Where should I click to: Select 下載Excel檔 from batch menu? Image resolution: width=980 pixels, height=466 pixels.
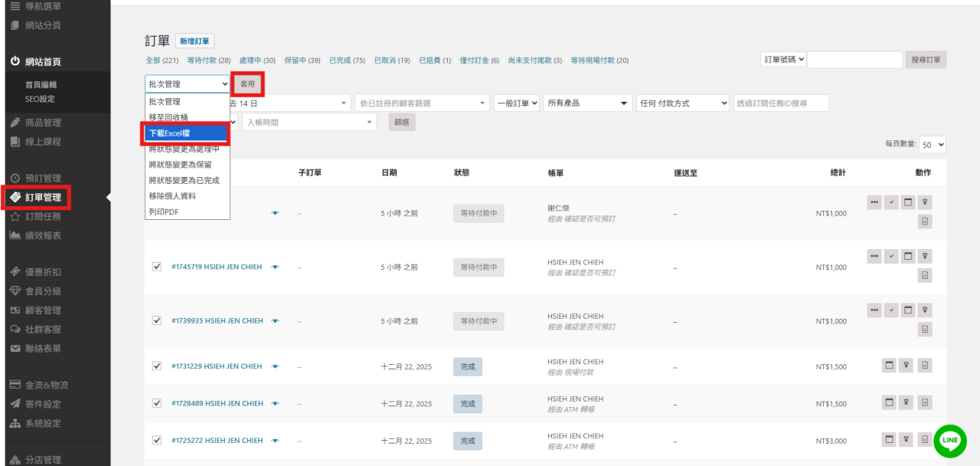(187, 133)
